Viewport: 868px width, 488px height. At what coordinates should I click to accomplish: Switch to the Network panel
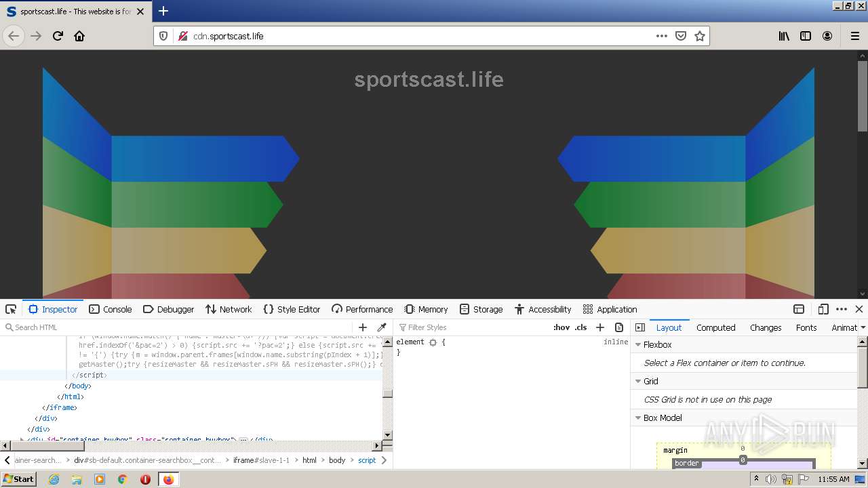click(229, 309)
